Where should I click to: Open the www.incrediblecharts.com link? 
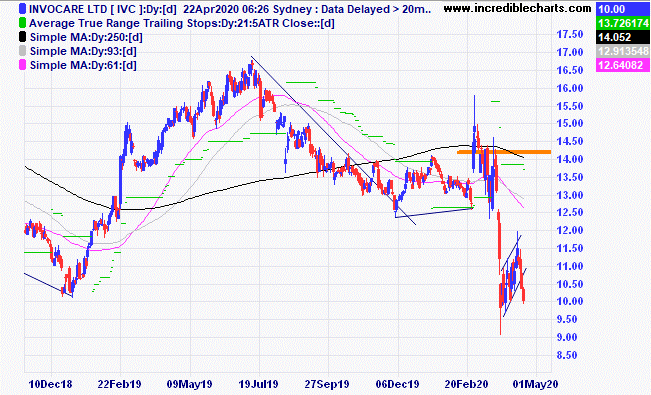coord(517,8)
